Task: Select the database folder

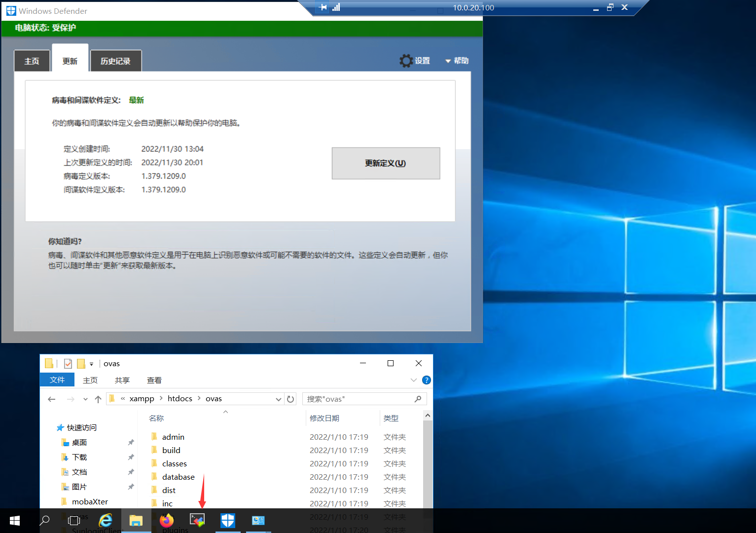Action: click(x=179, y=477)
